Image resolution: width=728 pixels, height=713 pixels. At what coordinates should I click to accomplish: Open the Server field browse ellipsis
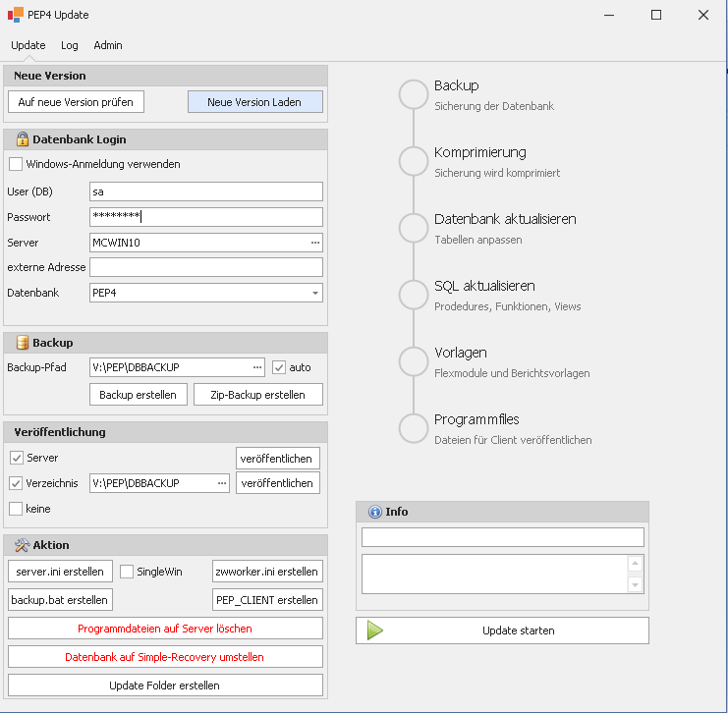(x=314, y=243)
